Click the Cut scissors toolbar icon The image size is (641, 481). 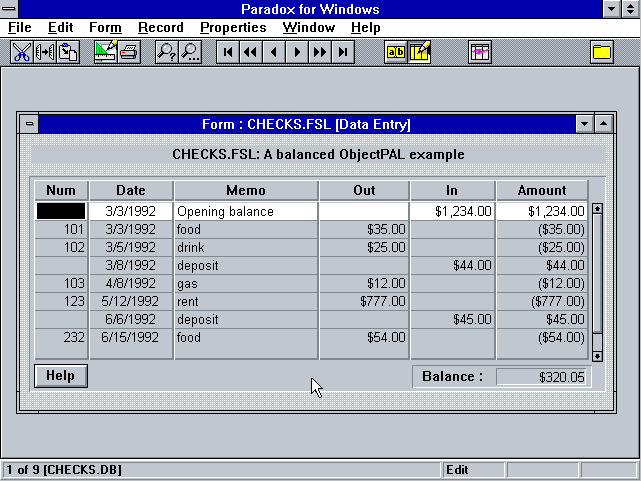click(22, 52)
